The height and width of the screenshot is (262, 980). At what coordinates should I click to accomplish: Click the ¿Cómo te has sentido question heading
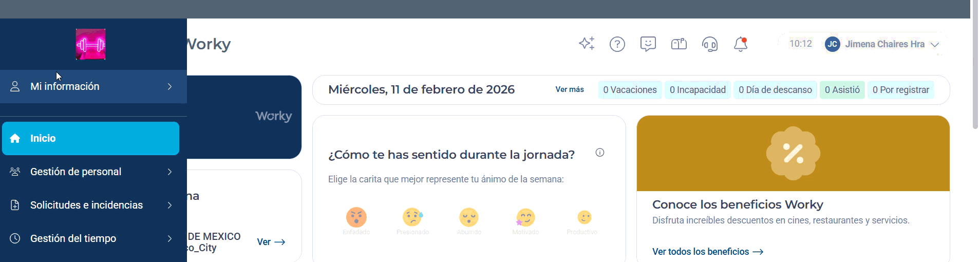(451, 155)
